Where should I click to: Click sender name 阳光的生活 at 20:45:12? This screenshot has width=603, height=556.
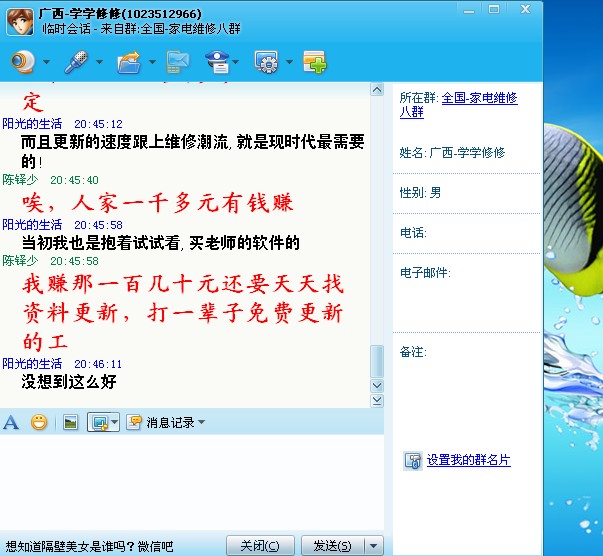click(32, 124)
